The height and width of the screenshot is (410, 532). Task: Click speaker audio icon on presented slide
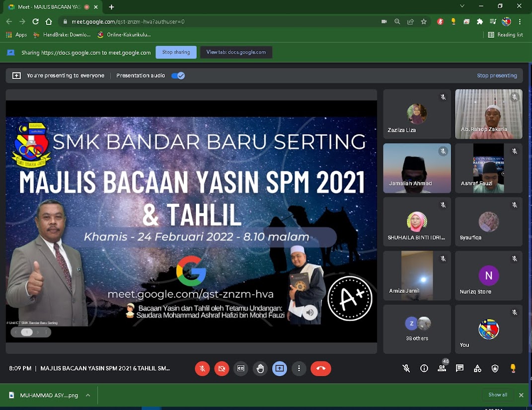pyautogui.click(x=309, y=313)
